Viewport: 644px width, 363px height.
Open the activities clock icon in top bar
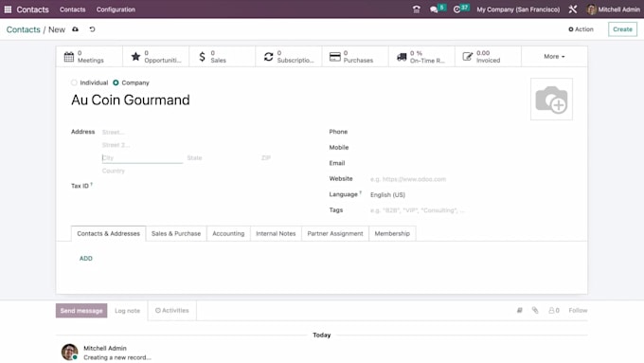click(456, 9)
